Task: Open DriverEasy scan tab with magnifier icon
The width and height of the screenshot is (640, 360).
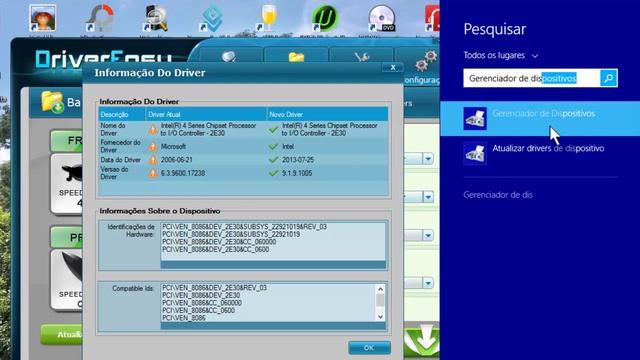Action: click(229, 56)
